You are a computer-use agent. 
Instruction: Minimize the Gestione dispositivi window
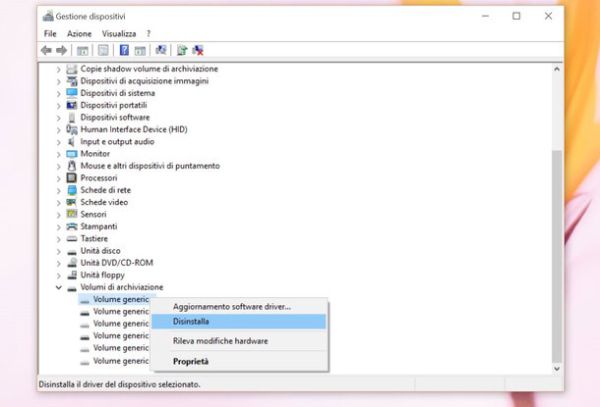(x=485, y=16)
